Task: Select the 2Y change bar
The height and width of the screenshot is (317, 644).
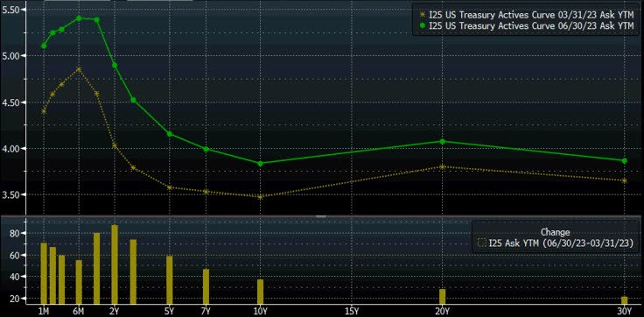Action: [115, 264]
